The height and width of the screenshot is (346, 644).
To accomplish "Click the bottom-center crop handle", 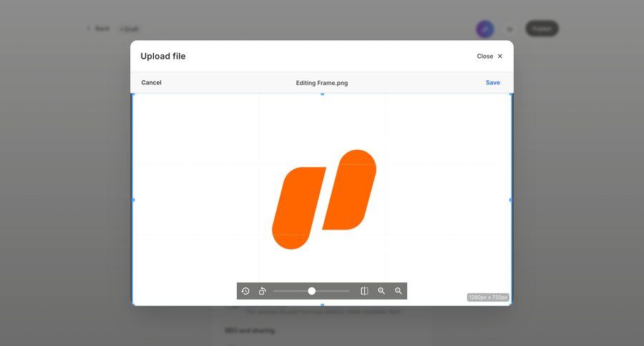I will pos(323,305).
